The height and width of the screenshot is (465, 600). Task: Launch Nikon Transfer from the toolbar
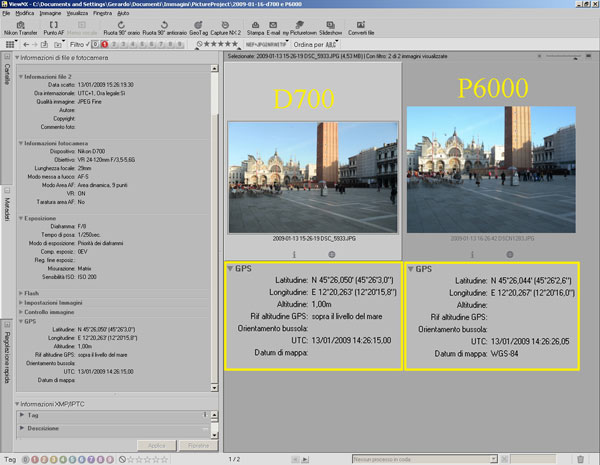click(x=20, y=28)
